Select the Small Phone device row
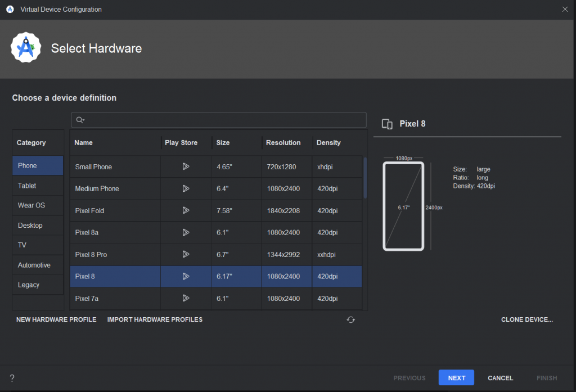The height and width of the screenshot is (392, 576). (x=216, y=167)
